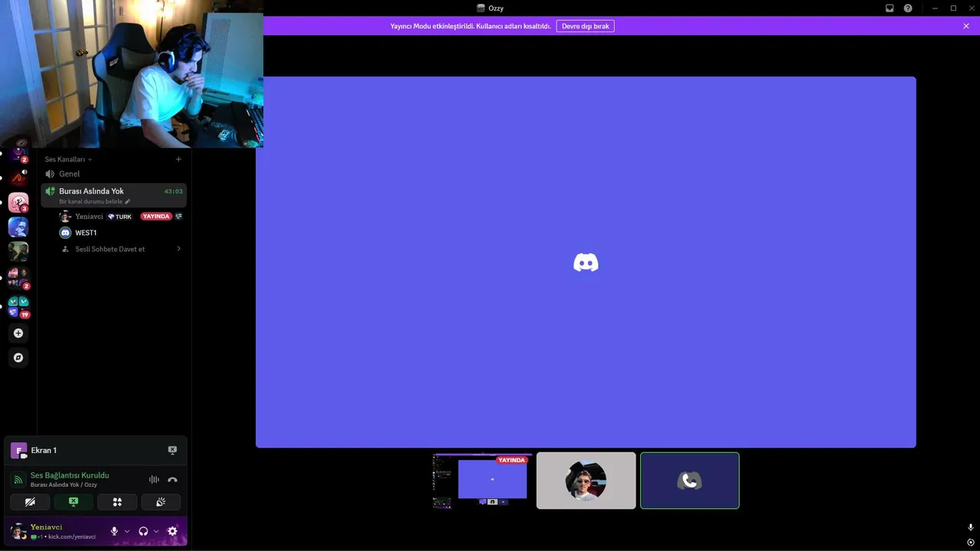
Task: Click the Ekran 1 stream label
Action: click(x=44, y=451)
